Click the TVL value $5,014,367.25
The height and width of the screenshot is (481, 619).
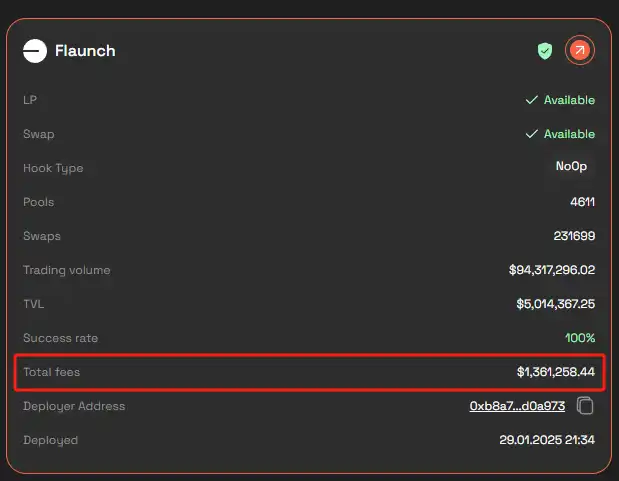click(x=555, y=304)
